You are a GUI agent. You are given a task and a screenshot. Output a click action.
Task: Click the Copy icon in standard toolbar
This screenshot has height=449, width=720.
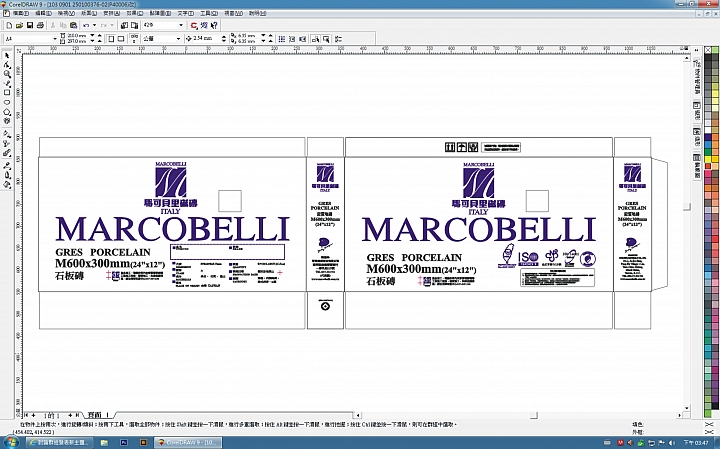point(63,25)
